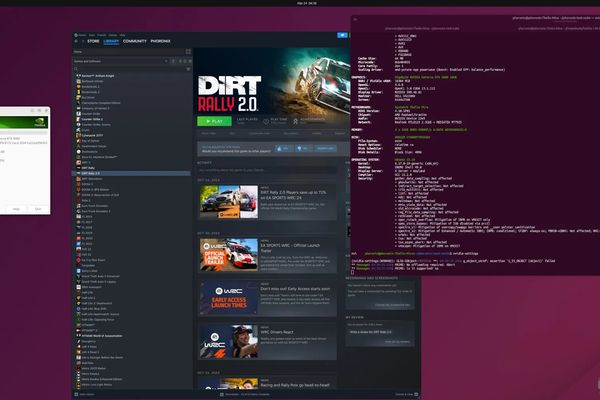This screenshot has width=600, height=400.
Task: Click thumbs-up Yes recommend button
Action: [284, 149]
